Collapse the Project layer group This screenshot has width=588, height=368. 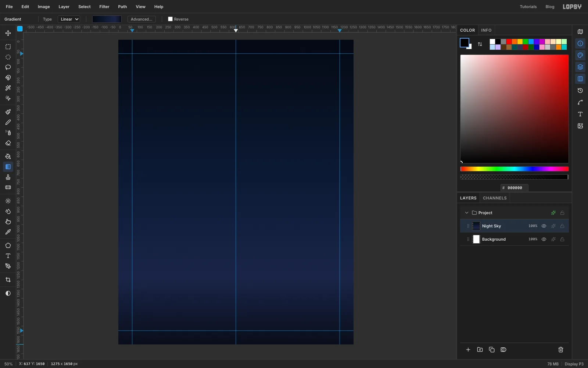point(467,213)
